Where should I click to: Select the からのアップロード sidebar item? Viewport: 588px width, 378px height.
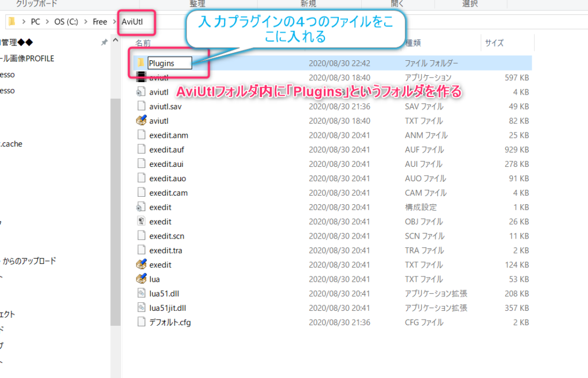click(29, 261)
